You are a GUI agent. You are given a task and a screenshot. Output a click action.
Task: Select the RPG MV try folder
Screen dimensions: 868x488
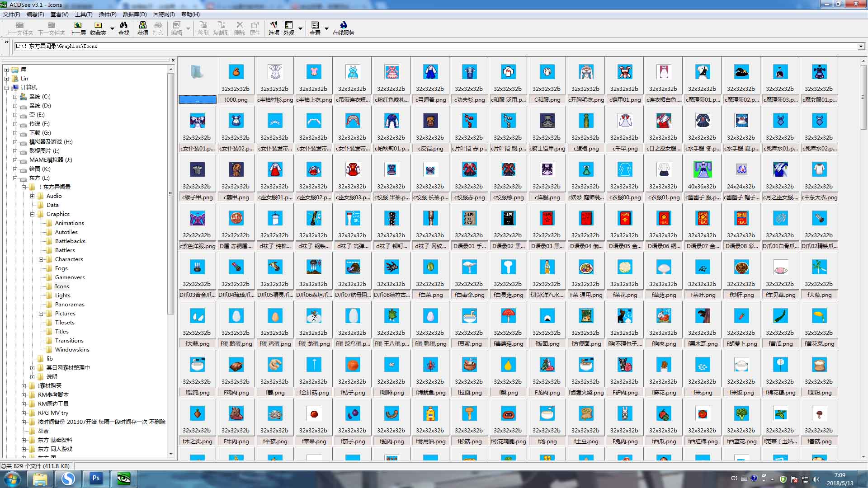53,413
